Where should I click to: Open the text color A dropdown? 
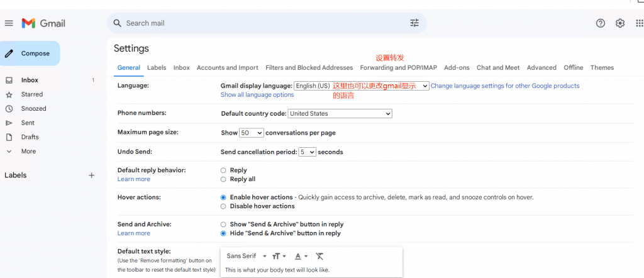point(301,256)
